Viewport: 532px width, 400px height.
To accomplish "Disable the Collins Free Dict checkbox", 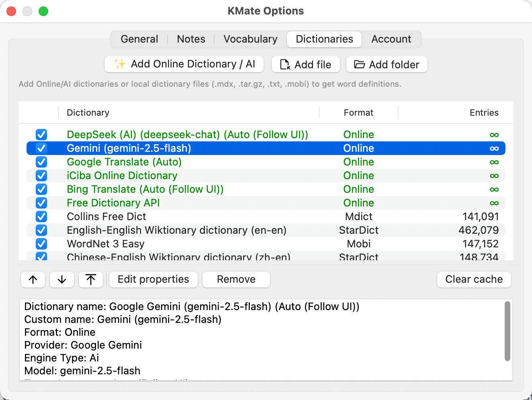I will click(x=41, y=216).
